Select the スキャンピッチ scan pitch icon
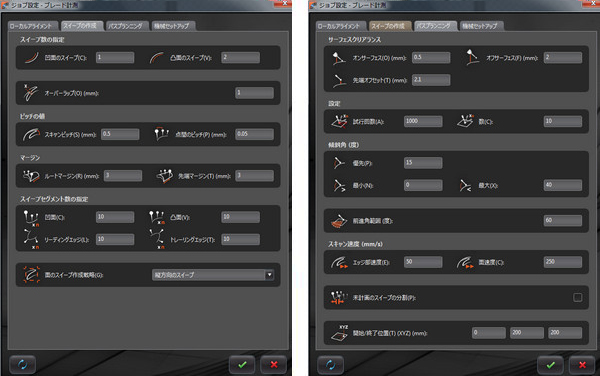The height and width of the screenshot is (376, 600). (x=31, y=134)
